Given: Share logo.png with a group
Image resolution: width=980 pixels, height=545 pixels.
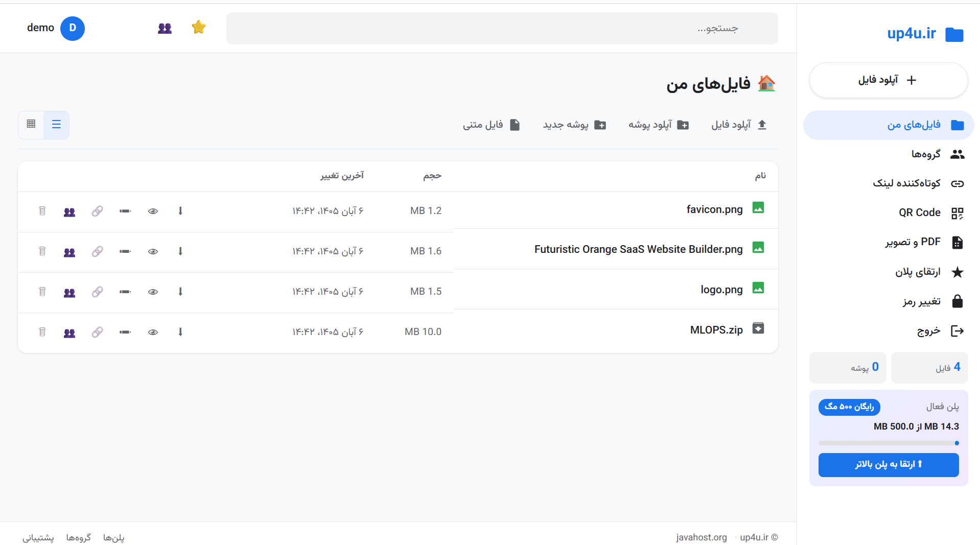Looking at the screenshot, I should 69,292.
